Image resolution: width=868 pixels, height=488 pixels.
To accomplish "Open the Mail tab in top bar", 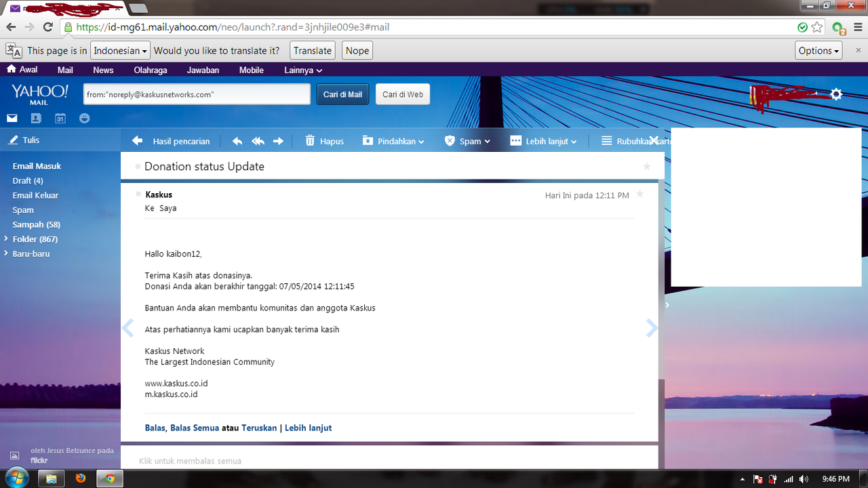I will click(65, 70).
